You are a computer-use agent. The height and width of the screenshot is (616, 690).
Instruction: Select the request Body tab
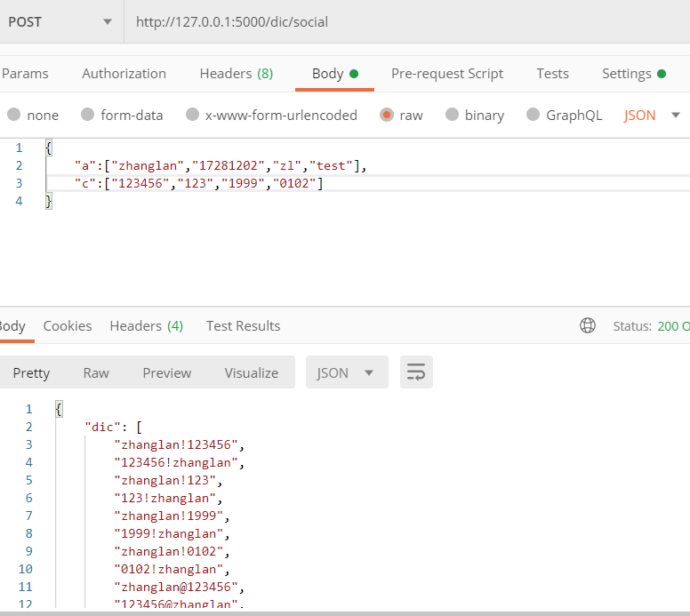[335, 74]
